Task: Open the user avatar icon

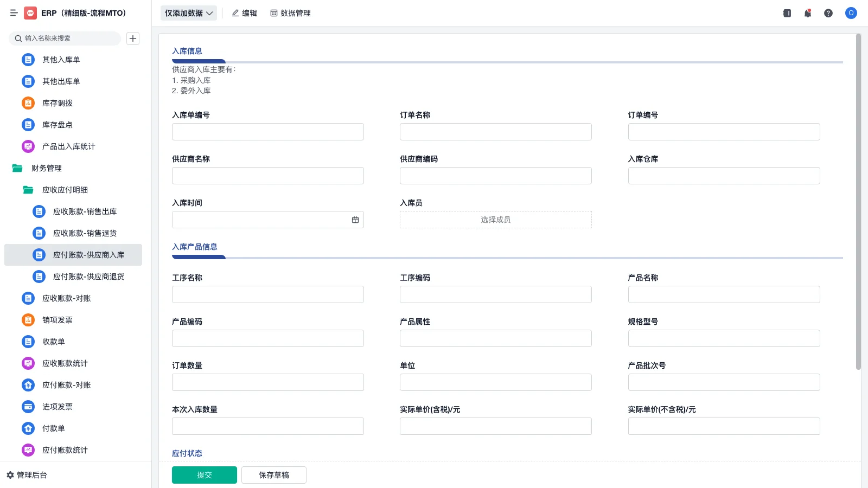Action: coord(851,13)
